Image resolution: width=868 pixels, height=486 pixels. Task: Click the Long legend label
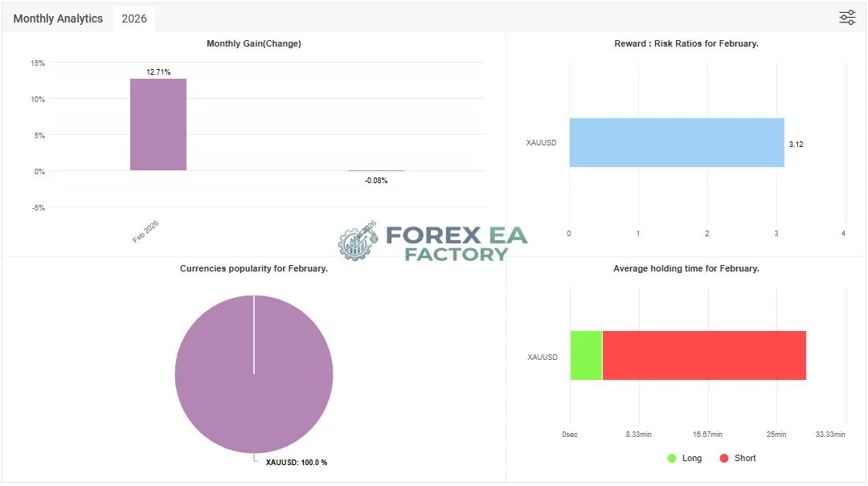pyautogui.click(x=692, y=459)
